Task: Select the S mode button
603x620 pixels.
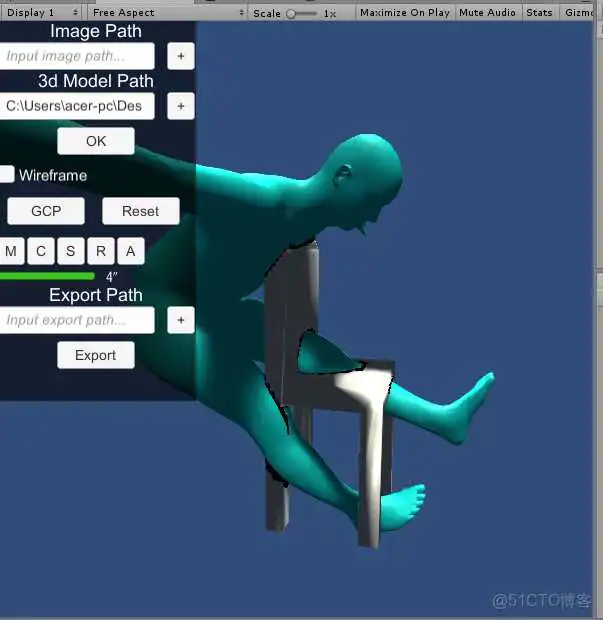Action: 71,251
